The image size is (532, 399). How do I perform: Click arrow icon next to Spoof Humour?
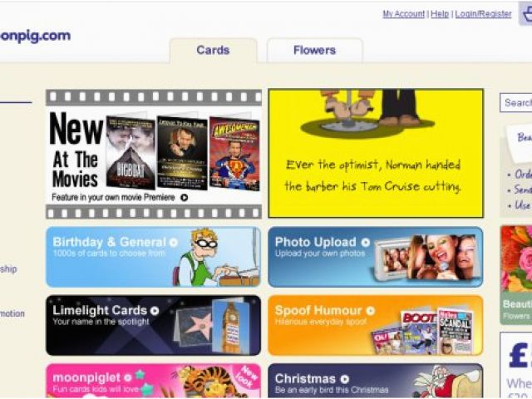coord(371,311)
